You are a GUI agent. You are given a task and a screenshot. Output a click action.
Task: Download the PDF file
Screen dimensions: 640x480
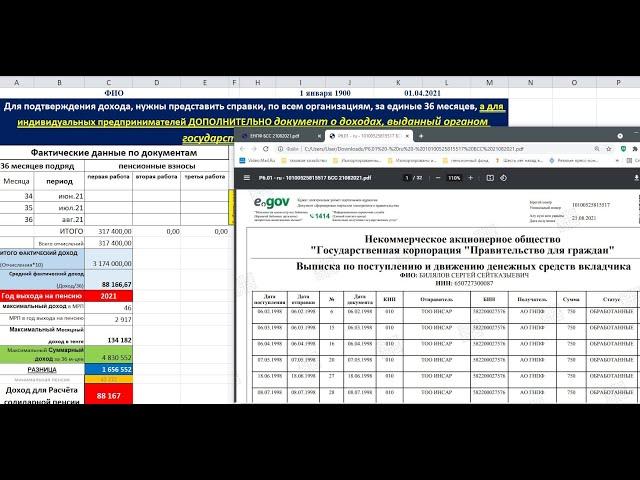[636, 178]
